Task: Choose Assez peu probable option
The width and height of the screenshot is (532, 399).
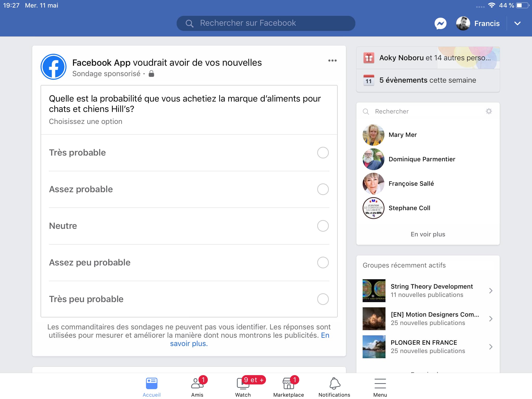Action: coord(189,263)
